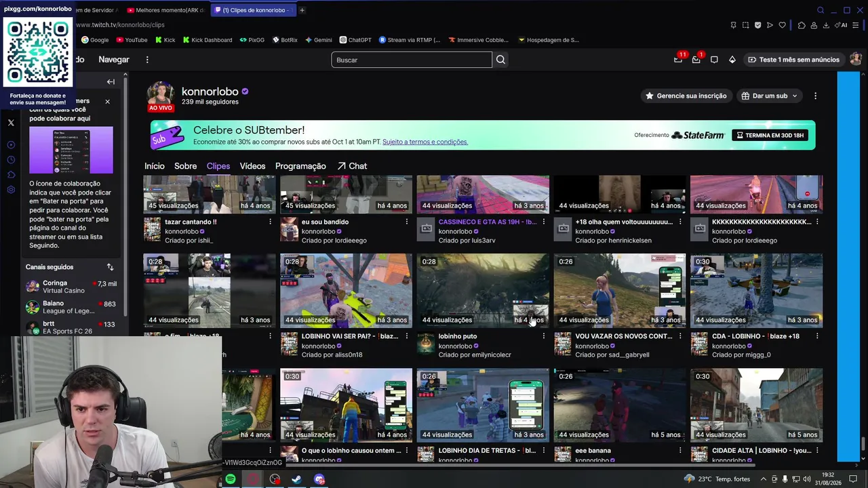Open options menu for 'LOBINHO VAI SER PAI?' clip

pyautogui.click(x=407, y=336)
